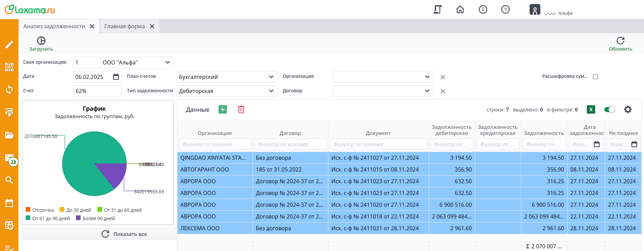Check the Расшифровка сум... checkbox
644x251 pixels.
pos(595,77)
